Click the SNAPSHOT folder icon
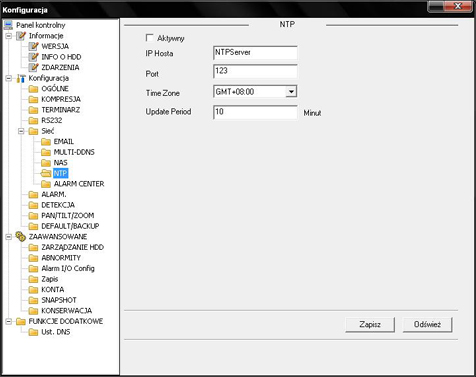 (33, 300)
